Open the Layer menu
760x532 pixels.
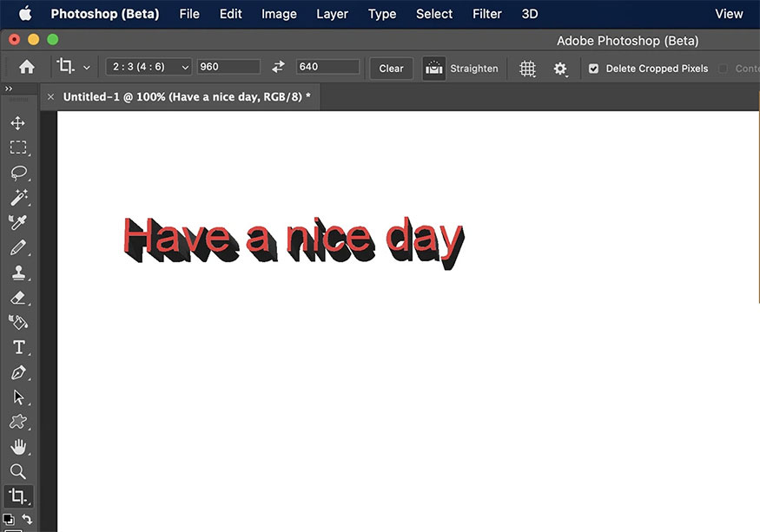point(332,14)
